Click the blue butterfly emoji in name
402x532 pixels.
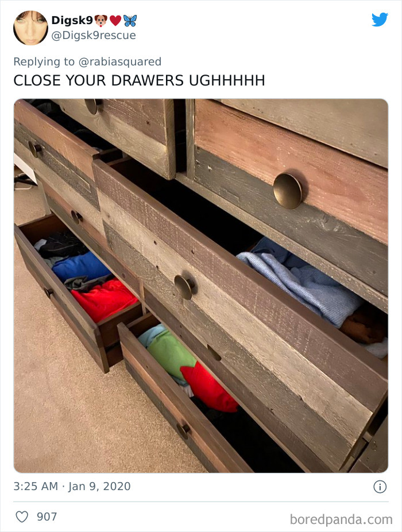click(130, 21)
